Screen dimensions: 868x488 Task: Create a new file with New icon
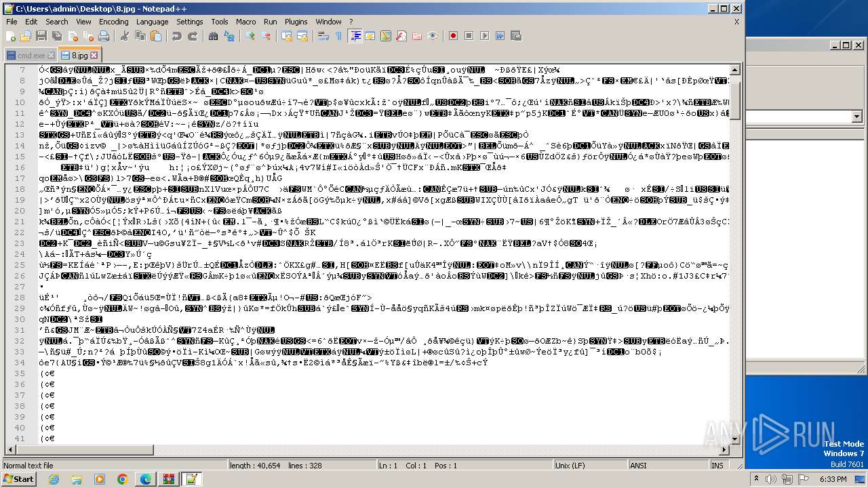tap(11, 36)
